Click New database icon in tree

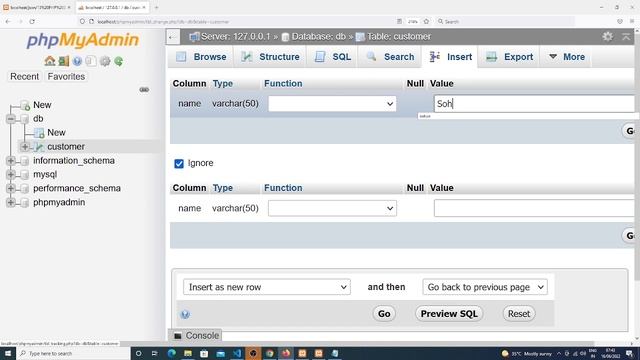click(x=25, y=105)
